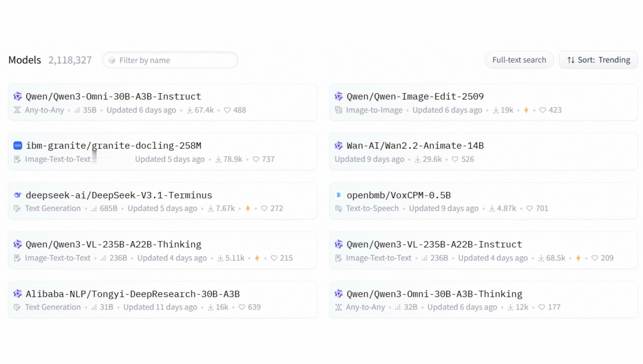Viewport: 643px width, 364px height.
Task: Click the heart icon next to 737 likes
Action: tap(256, 159)
